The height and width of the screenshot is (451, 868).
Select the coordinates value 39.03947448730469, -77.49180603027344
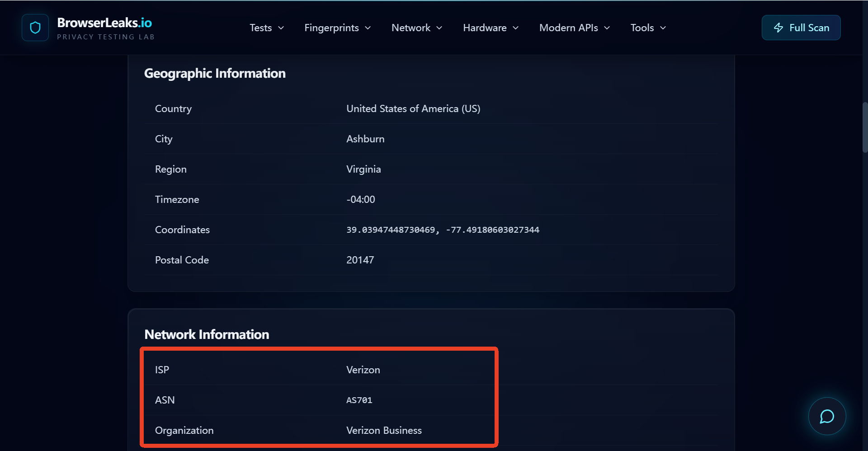(443, 230)
